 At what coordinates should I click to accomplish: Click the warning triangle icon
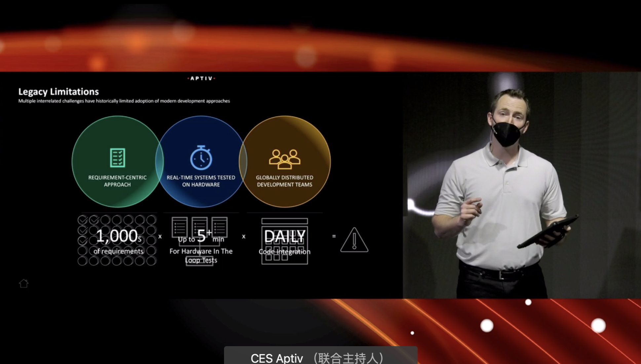point(354,240)
